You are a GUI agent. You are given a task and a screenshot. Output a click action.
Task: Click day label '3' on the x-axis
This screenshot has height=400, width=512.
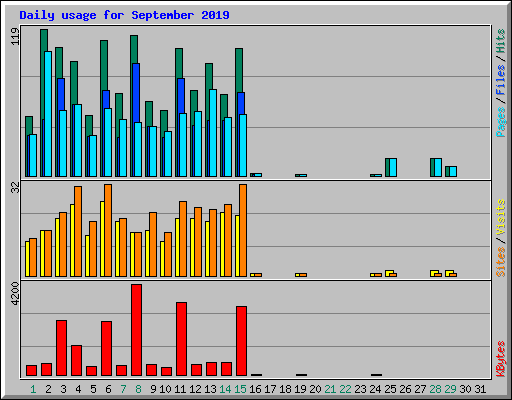(x=63, y=389)
